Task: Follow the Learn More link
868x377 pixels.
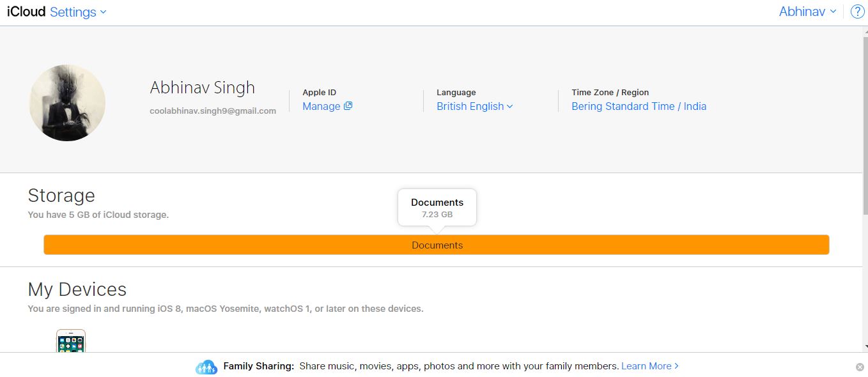Action: pyautogui.click(x=650, y=366)
